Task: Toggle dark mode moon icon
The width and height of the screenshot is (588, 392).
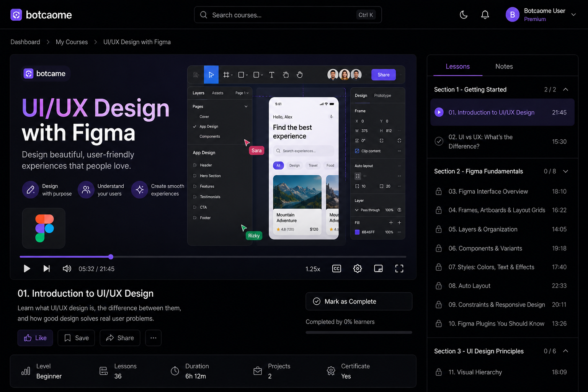Action: point(464,15)
